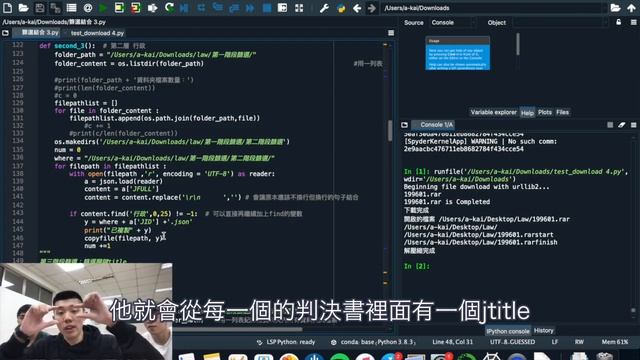The width and height of the screenshot is (640, 360).
Task: Maximize the current pane
Action: pos(282,8)
